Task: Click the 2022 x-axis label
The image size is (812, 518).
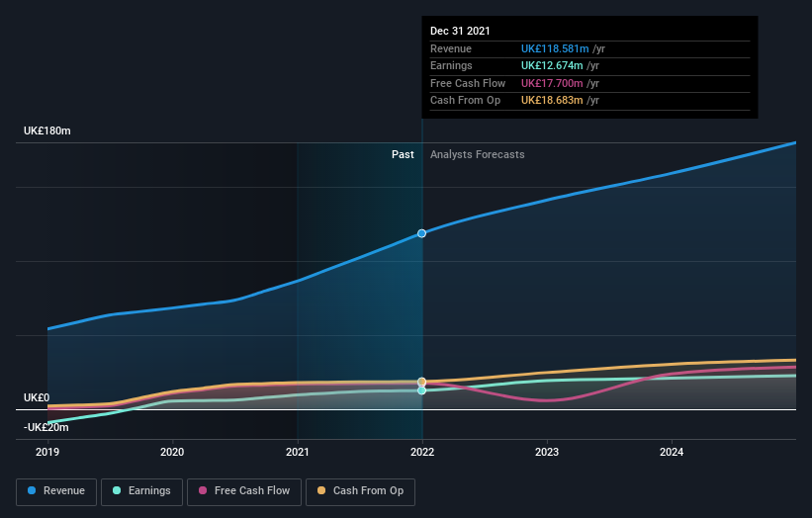Action: [422, 452]
